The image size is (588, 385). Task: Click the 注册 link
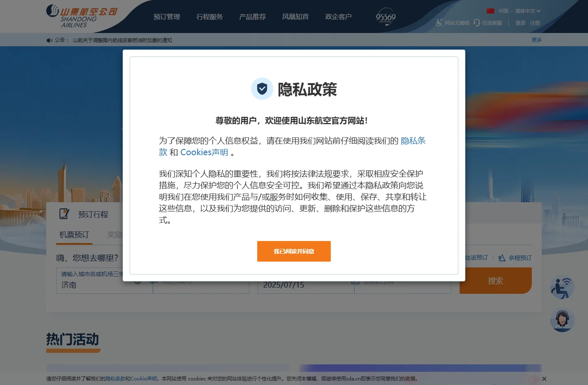click(535, 23)
